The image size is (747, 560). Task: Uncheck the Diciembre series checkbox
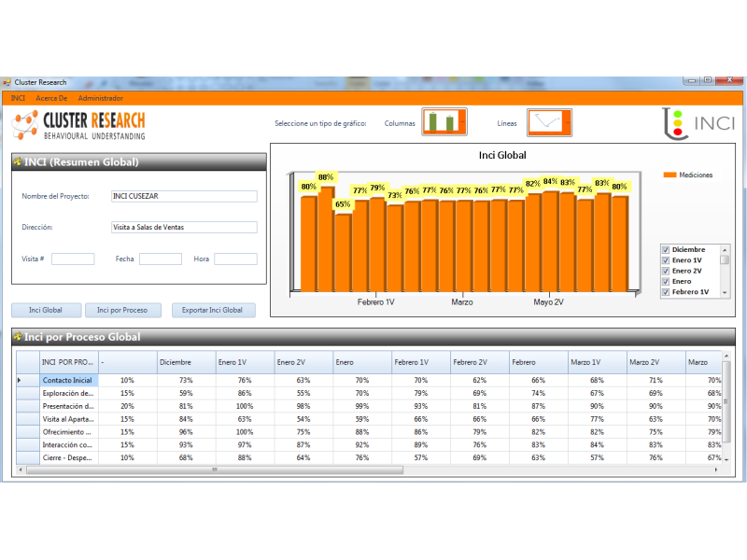coord(666,249)
